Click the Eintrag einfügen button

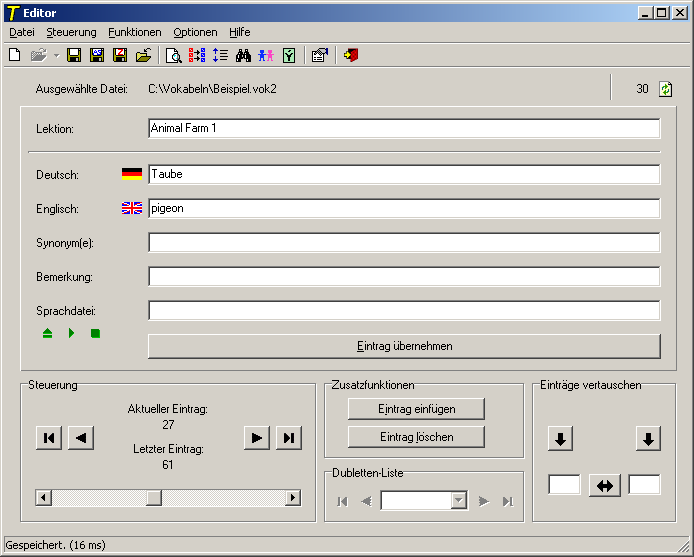pos(416,408)
